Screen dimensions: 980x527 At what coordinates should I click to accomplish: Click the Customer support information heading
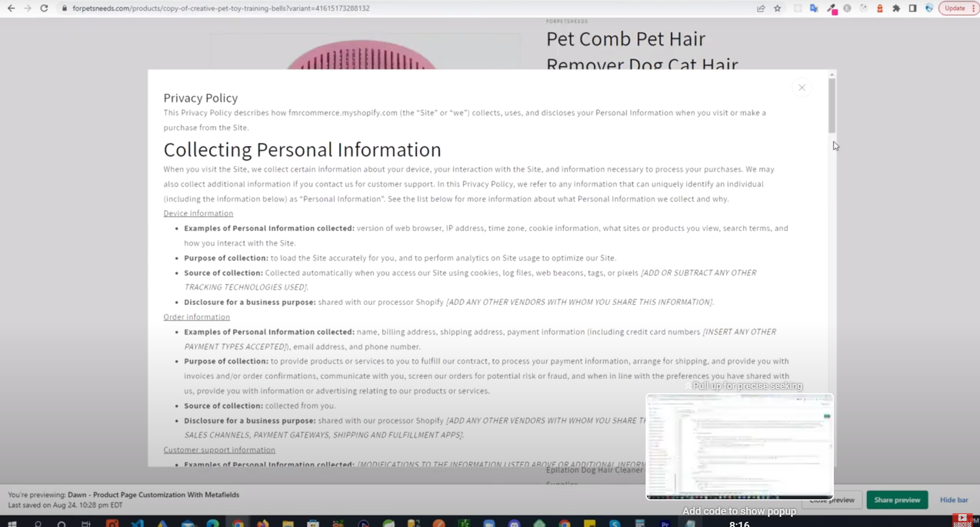pyautogui.click(x=219, y=450)
